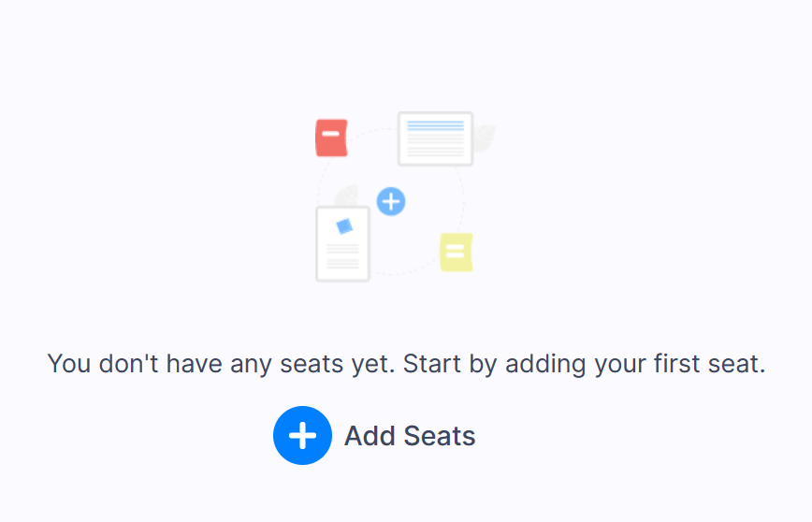Click the blue highlighted lines in the wide document
The image size is (812, 522).
point(436,126)
